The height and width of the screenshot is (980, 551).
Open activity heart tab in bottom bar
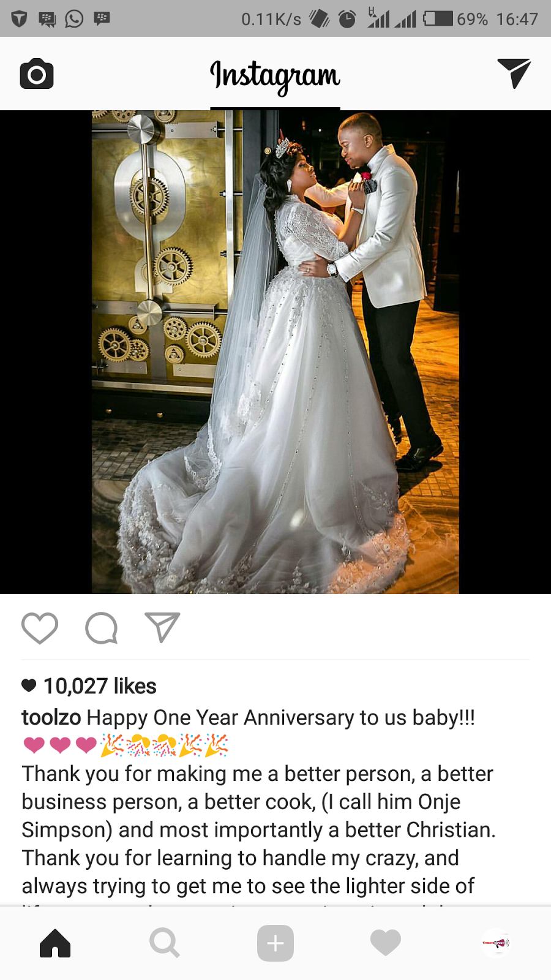click(386, 943)
